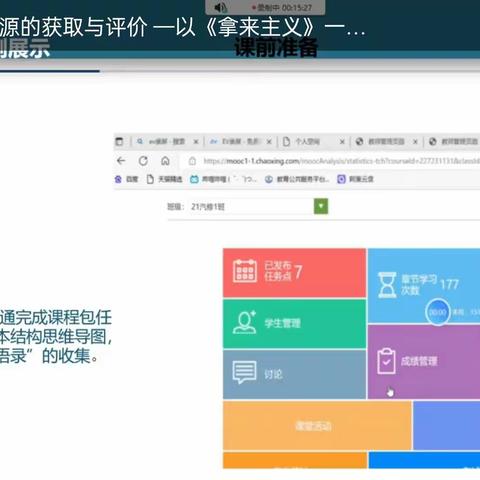480x480 pixels.
Task: Open the 天猫精选 bookmark
Action: pos(165,179)
